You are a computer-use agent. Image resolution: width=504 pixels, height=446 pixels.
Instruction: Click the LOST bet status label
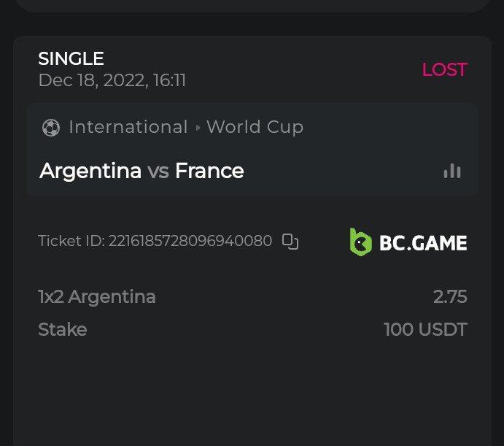tap(444, 69)
